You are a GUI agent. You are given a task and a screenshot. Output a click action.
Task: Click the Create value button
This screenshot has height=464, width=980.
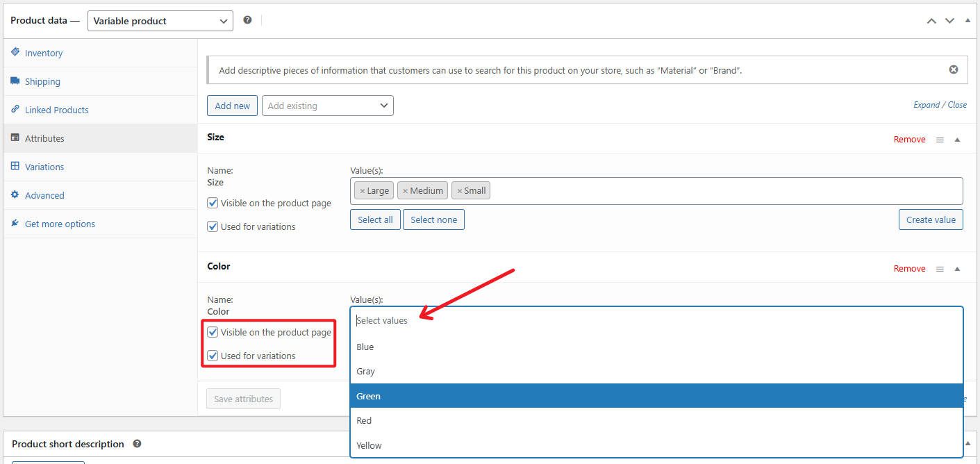(x=931, y=219)
